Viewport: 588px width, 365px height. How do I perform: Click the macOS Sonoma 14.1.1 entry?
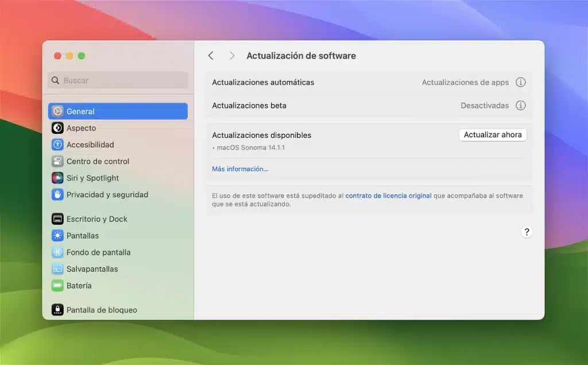[250, 148]
